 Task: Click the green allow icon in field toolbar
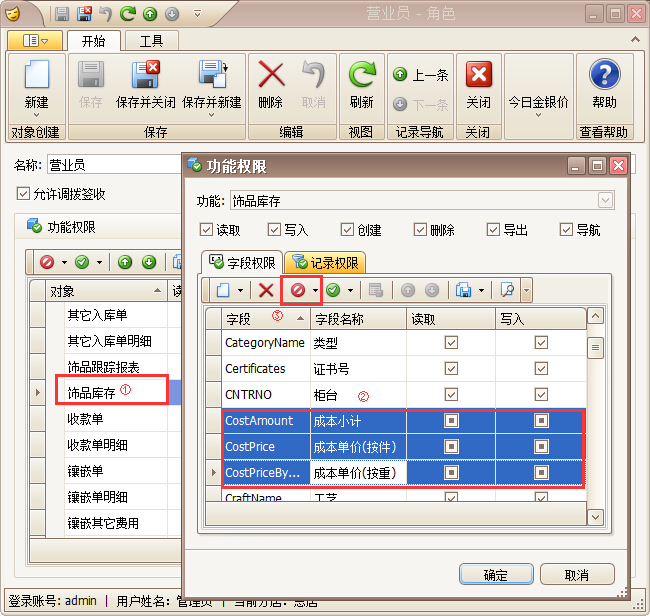pos(332,290)
